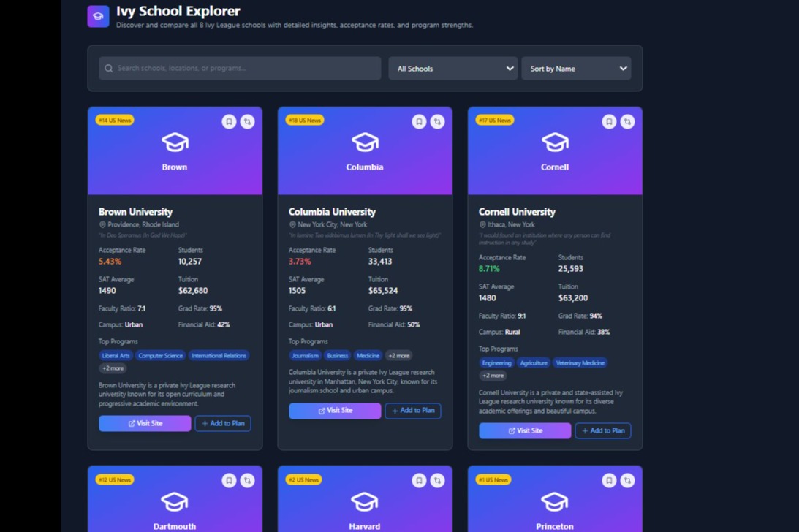
Task: Bookmark the Princeton card
Action: pyautogui.click(x=609, y=480)
